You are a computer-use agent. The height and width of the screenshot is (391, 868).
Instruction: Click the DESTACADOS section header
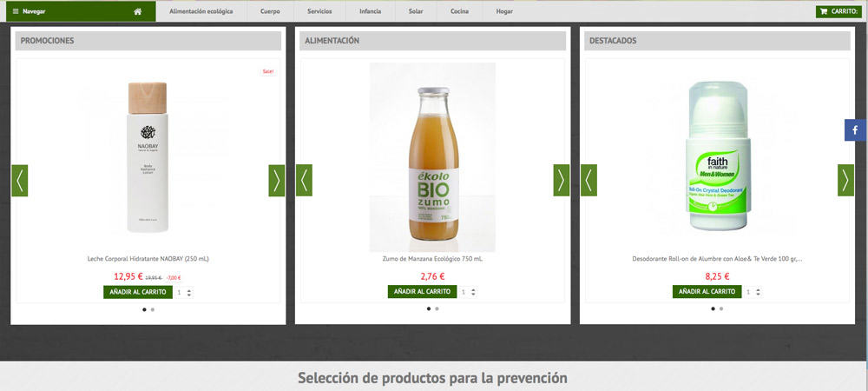click(x=718, y=41)
